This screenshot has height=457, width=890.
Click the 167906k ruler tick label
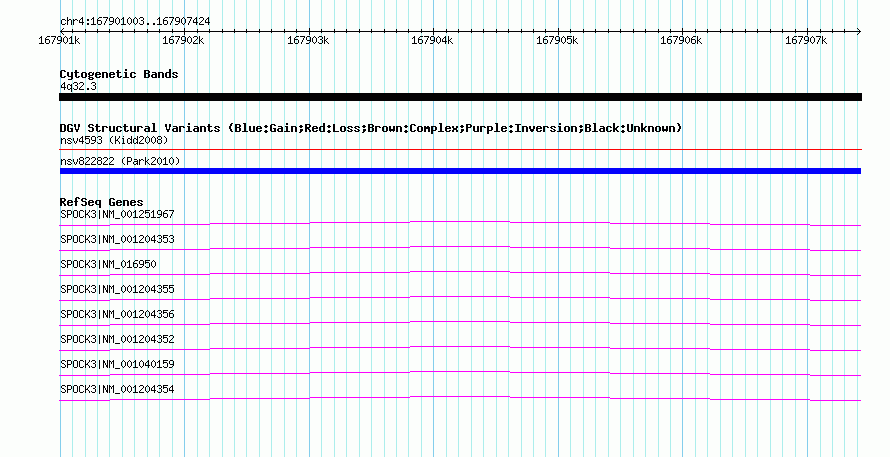tap(681, 40)
